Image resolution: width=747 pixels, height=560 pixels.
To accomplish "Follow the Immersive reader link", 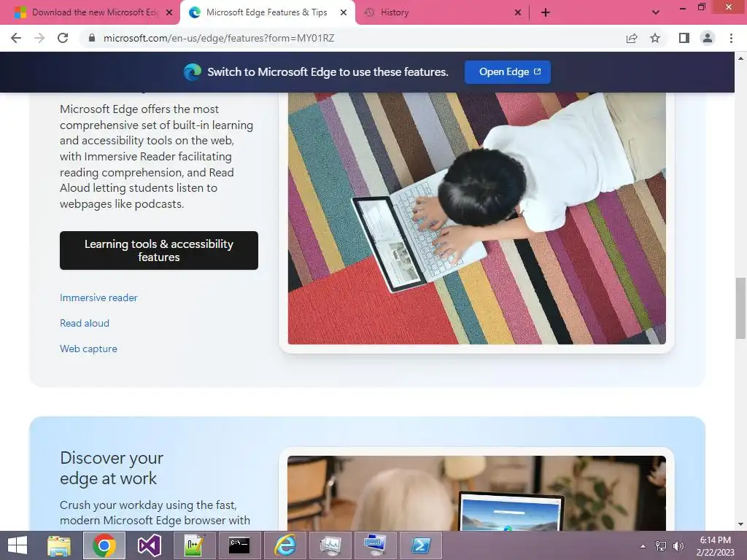I will pyautogui.click(x=98, y=297).
